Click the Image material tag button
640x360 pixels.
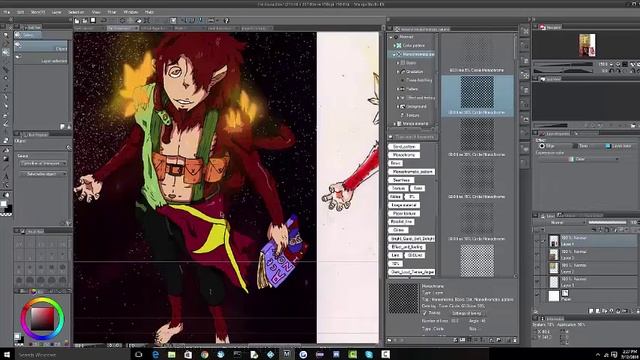coord(404,205)
